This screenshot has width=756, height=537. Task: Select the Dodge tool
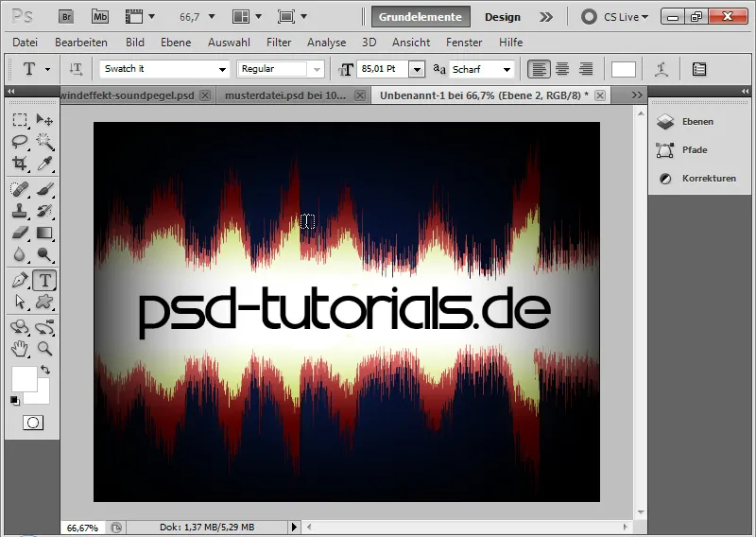[x=44, y=254]
